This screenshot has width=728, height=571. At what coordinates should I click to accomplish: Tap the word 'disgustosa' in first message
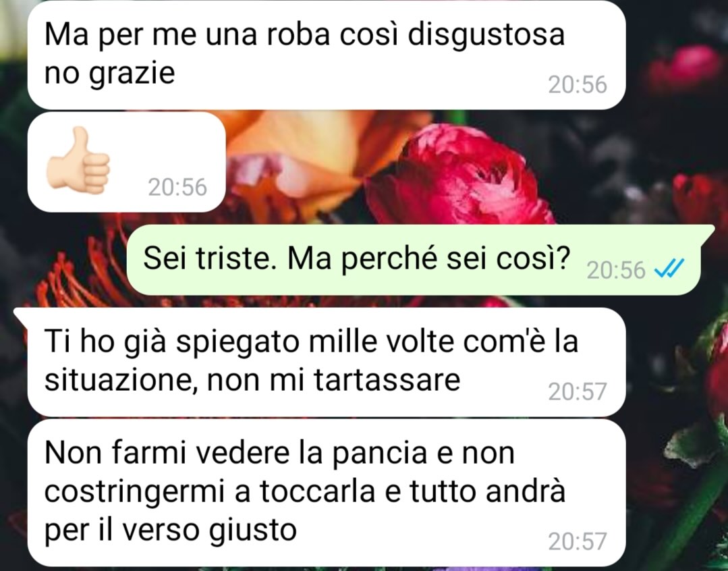point(486,34)
